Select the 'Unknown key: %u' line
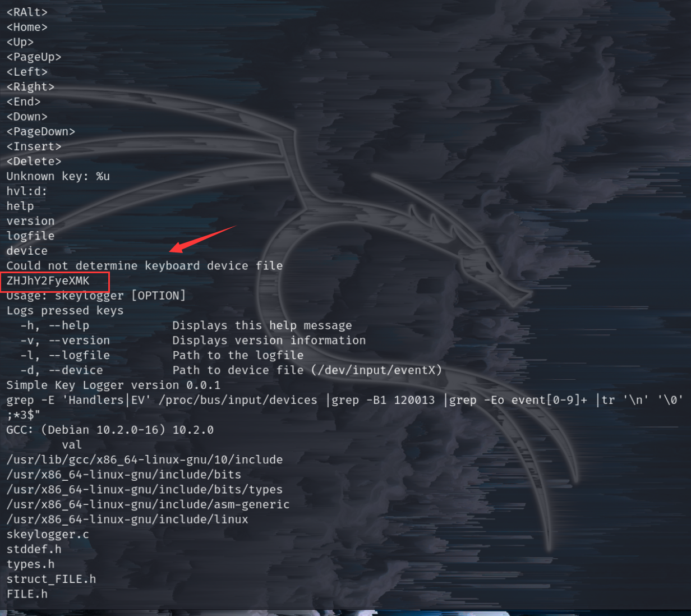 tap(58, 176)
